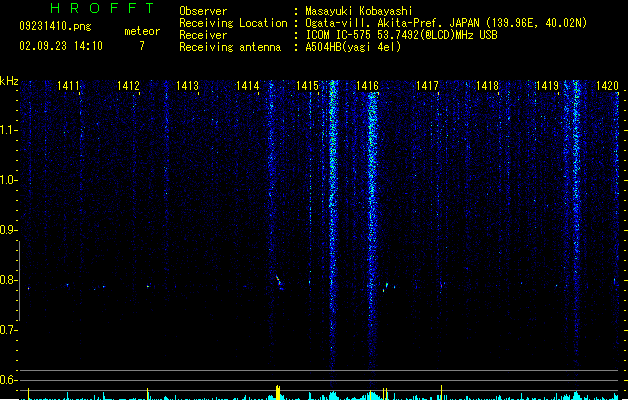Screen dimensions: 629x400
Task: Click the yellow detection marker near 1417
Action: 442,392
